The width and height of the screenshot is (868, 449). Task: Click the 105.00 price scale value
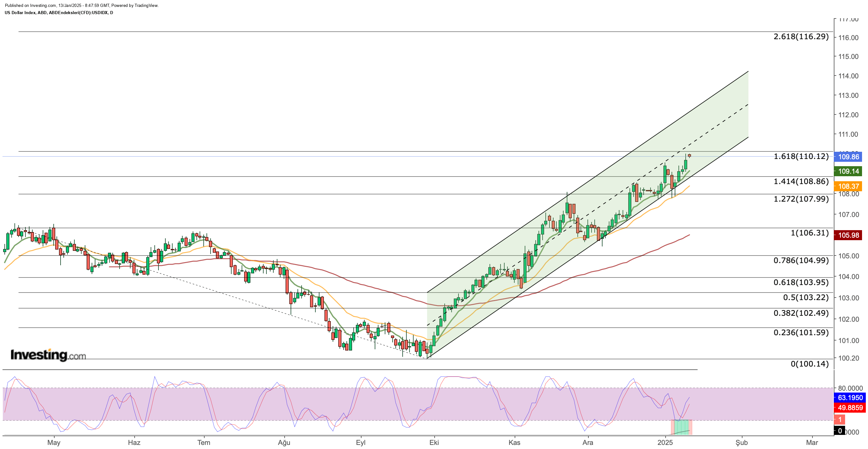pos(849,256)
